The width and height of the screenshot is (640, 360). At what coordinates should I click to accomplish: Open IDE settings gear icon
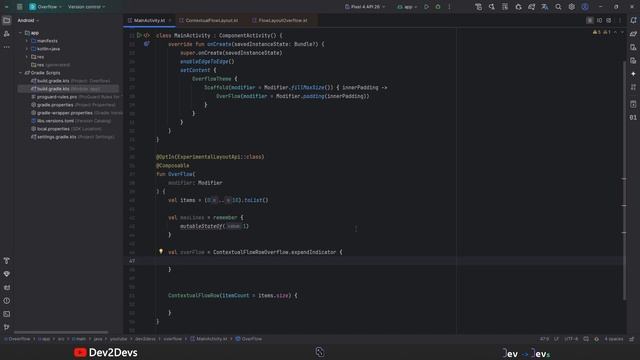click(571, 7)
